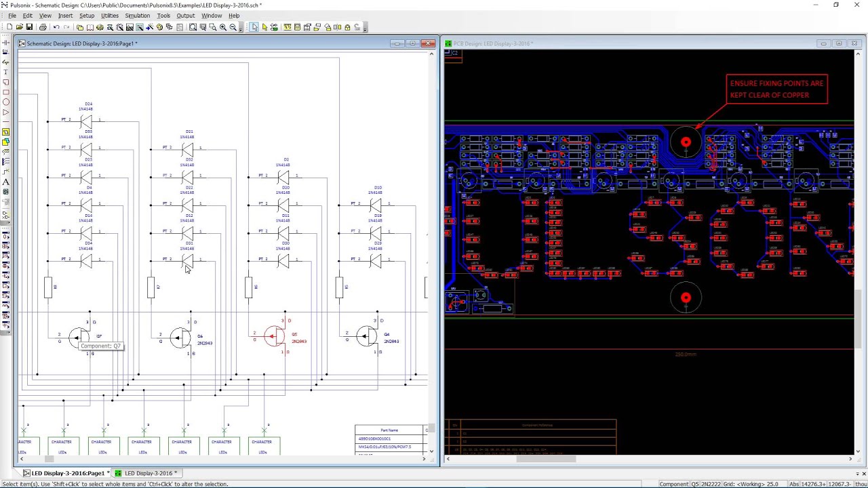Click the Open file folder icon

coord(19,27)
